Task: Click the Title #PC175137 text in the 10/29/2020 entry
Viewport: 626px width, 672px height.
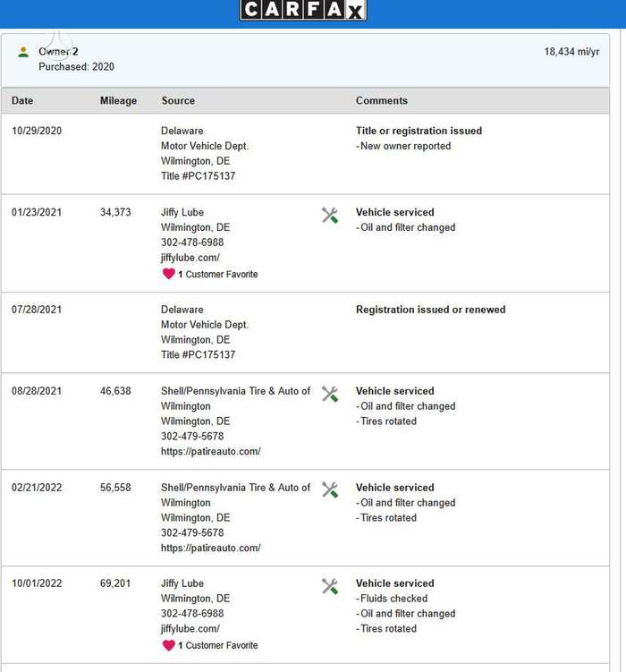Action: [198, 176]
